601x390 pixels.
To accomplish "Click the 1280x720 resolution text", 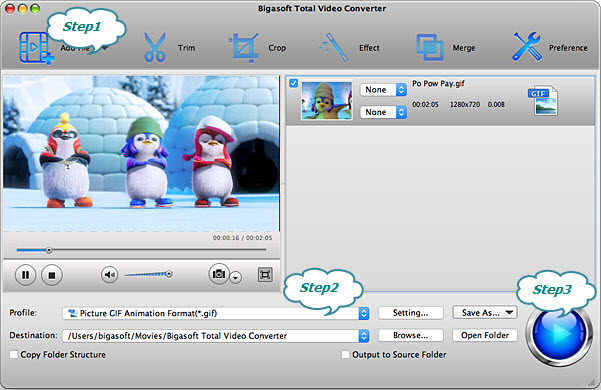I will [x=465, y=104].
